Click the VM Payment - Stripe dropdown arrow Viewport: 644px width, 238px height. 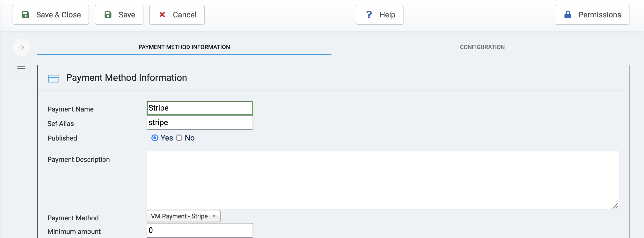pyautogui.click(x=214, y=216)
